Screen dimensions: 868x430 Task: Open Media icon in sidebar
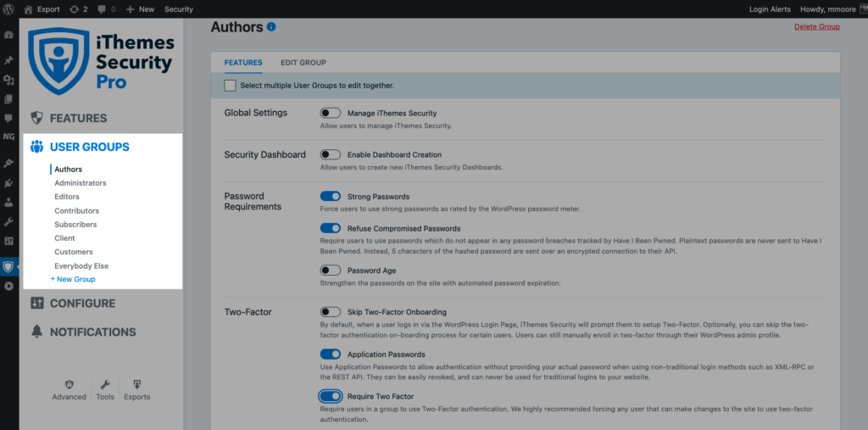pos(8,81)
